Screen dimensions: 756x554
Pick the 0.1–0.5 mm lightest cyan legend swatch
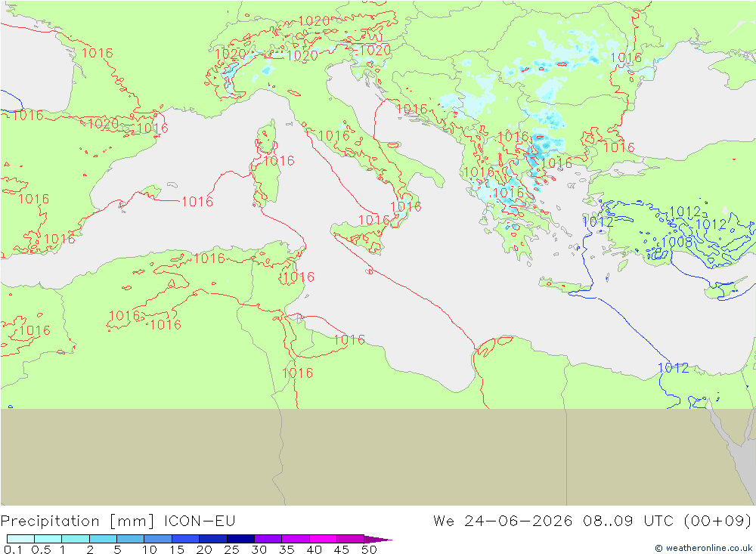pyautogui.click(x=20, y=539)
